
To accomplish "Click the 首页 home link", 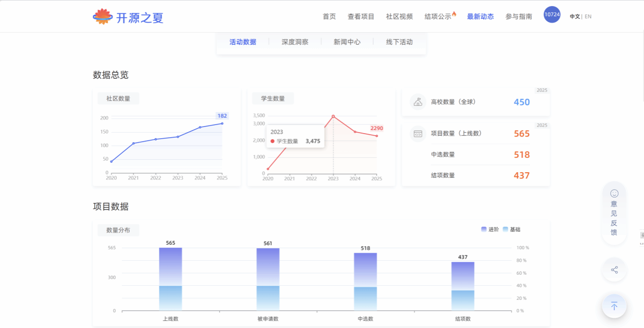I will (x=329, y=17).
